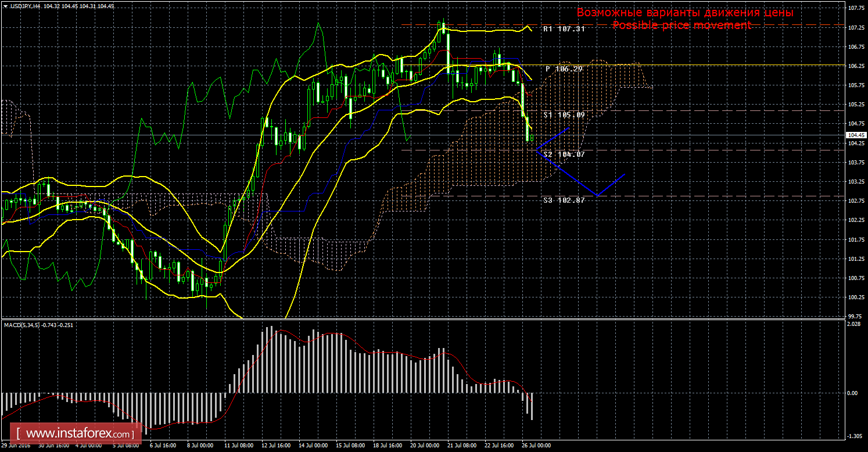Click the "Possible price movement" caption
This screenshot has width=868, height=452.
tap(682, 25)
